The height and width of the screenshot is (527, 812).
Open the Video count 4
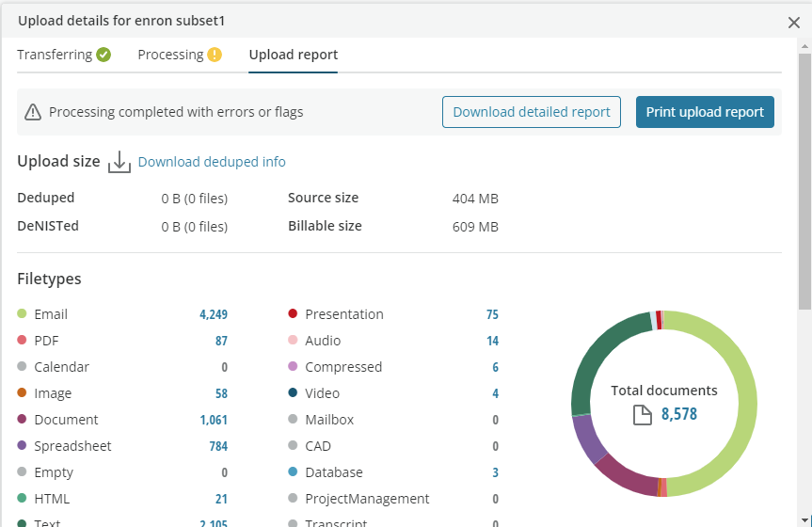[495, 393]
